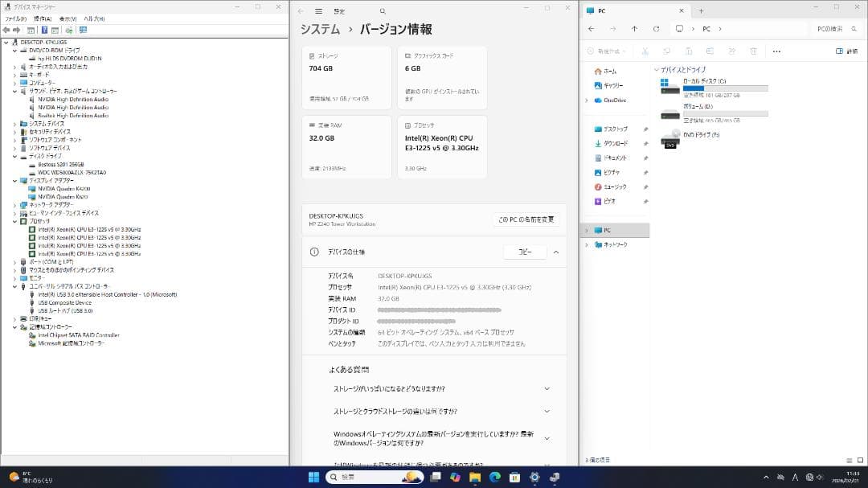The image size is (868, 488).
Task: Click the このPCの名前を変更 button
Action: (x=528, y=219)
